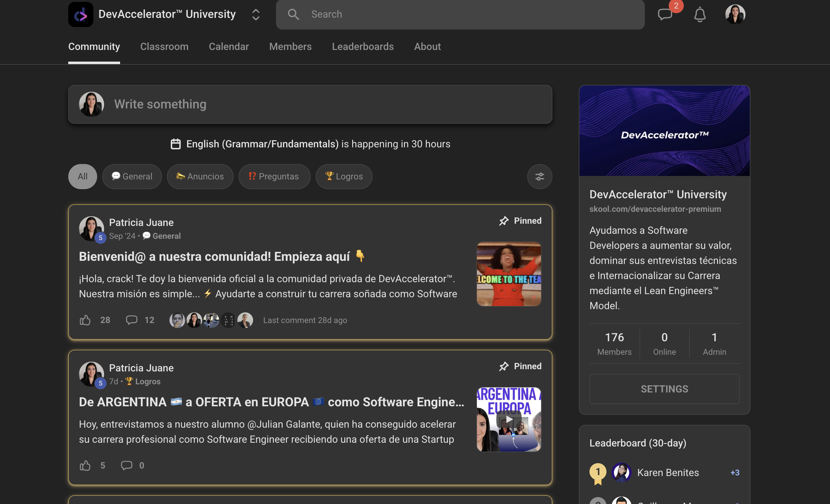Click your avatar in the Write something box
This screenshot has width=830, height=504.
[x=91, y=104]
